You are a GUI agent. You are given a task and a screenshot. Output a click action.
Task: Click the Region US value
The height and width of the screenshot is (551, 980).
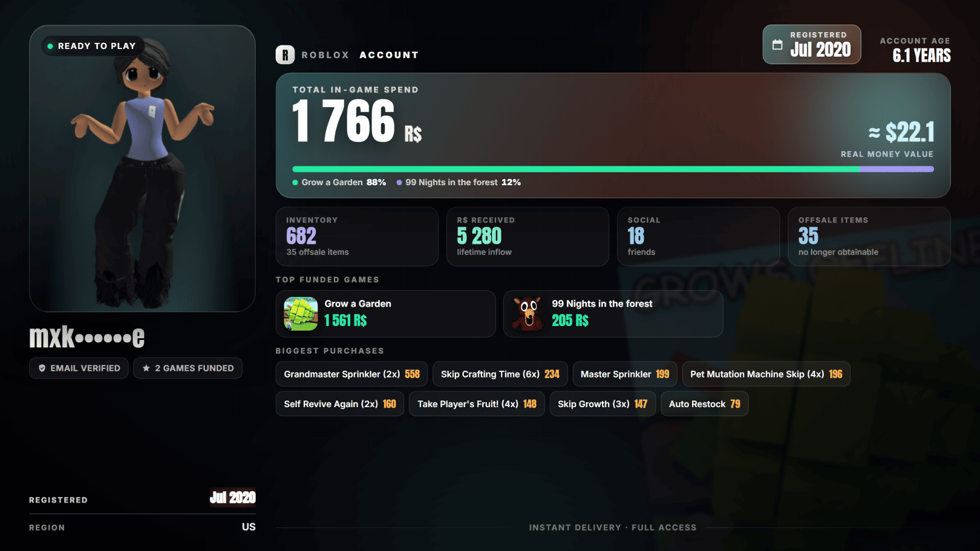point(249,527)
